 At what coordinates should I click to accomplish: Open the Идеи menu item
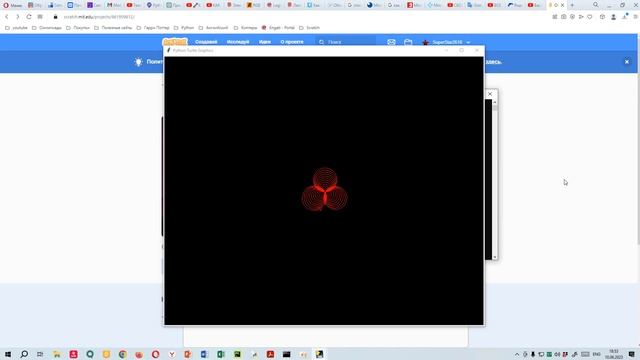tap(265, 42)
